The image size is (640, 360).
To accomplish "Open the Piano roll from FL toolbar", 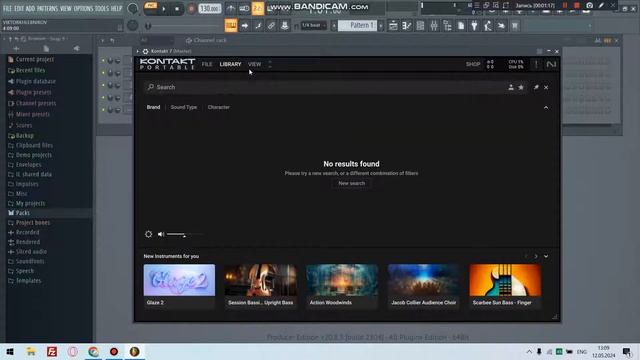I will pyautogui.click(x=407, y=26).
